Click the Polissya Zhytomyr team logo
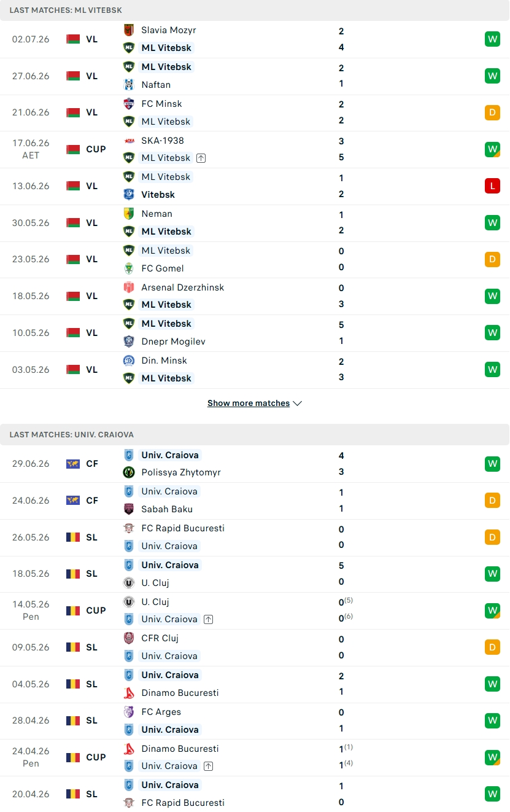The height and width of the screenshot is (812, 510). (x=128, y=472)
